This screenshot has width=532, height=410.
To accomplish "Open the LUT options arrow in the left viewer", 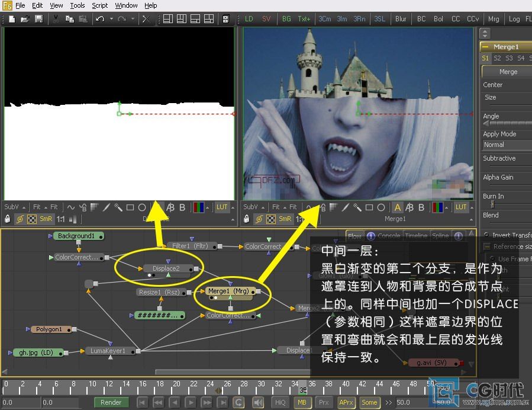I will (233, 207).
